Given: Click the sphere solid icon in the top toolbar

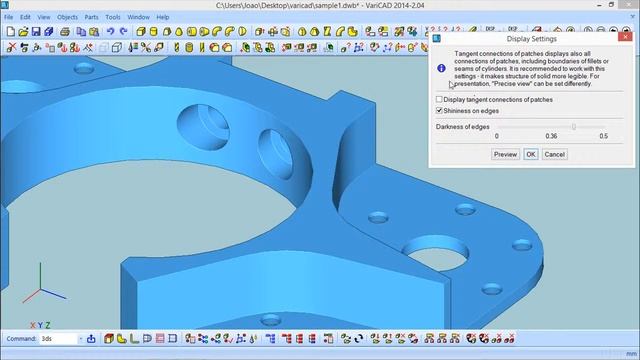Looking at the screenshot, I should click(302, 31).
